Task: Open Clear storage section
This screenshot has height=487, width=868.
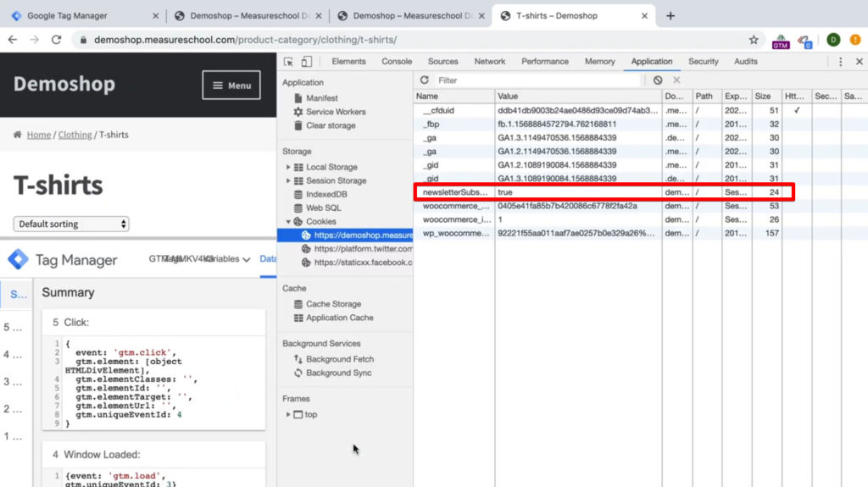Action: (331, 125)
